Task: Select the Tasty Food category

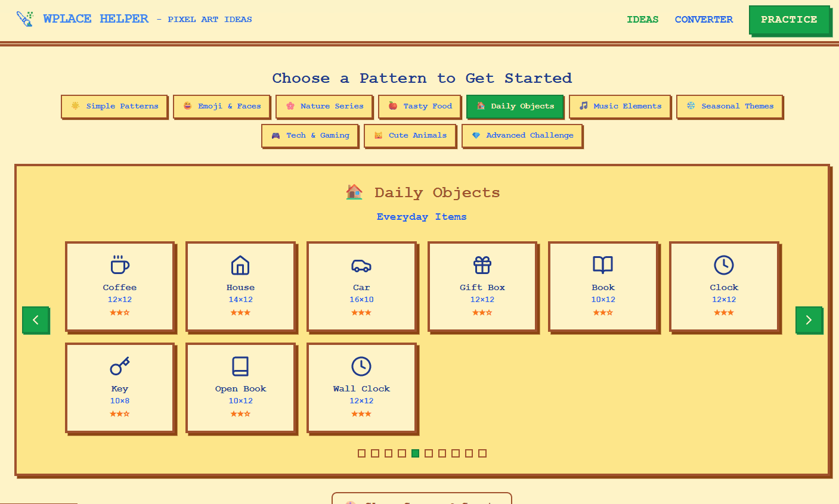Action: [420, 106]
